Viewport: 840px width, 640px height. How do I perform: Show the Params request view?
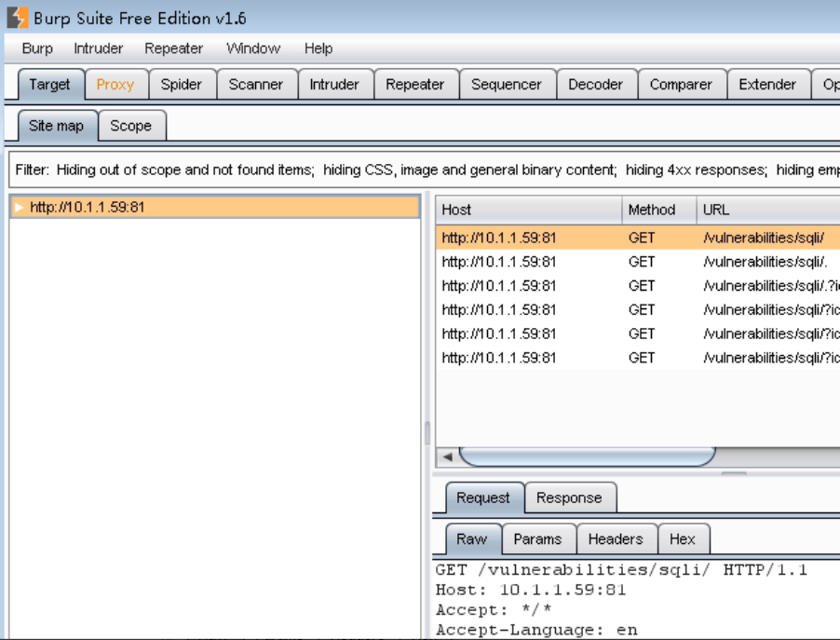point(538,539)
